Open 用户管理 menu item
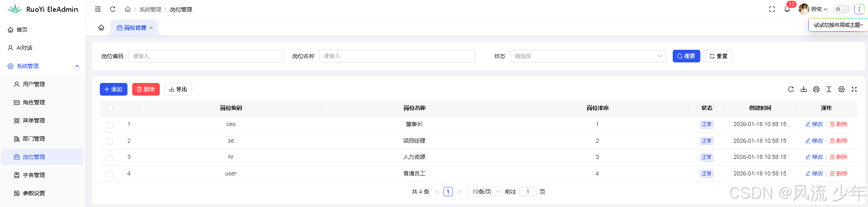This screenshot has height=207, width=868. 43,84
